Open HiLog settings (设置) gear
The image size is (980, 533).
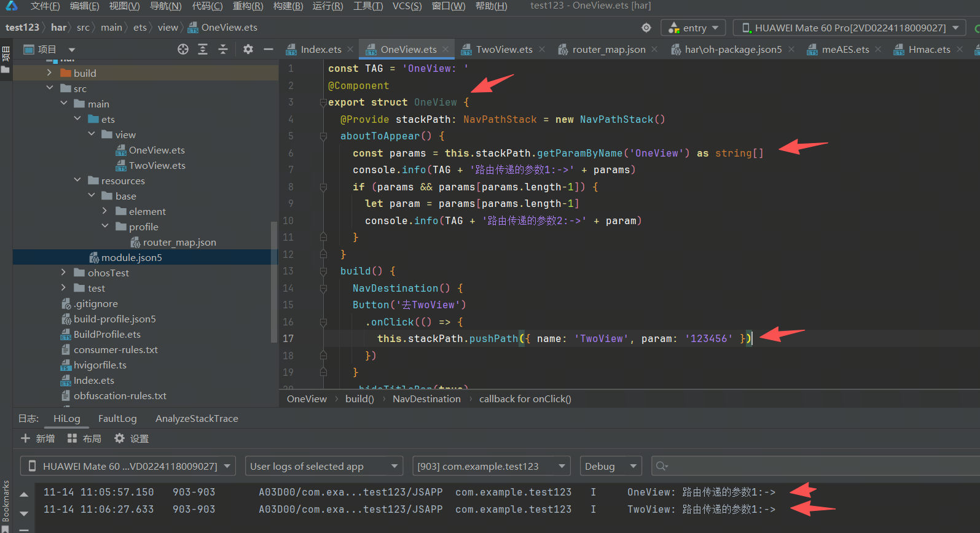coord(120,438)
